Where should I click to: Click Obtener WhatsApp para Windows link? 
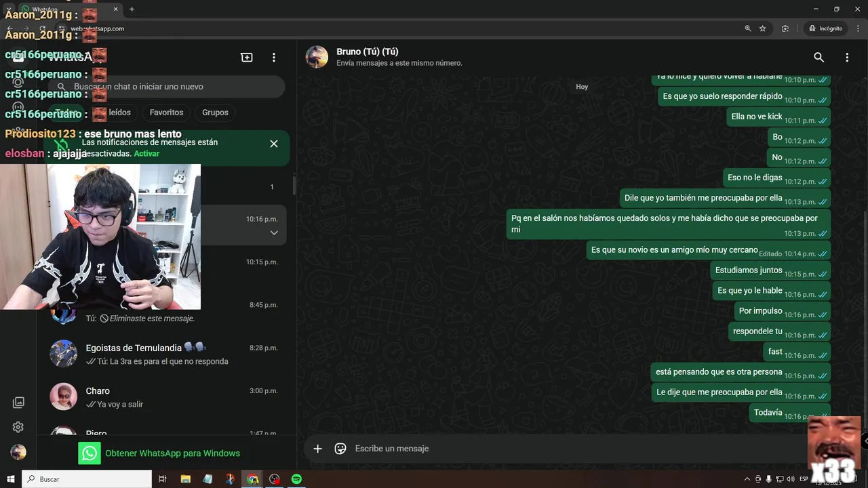[172, 453]
